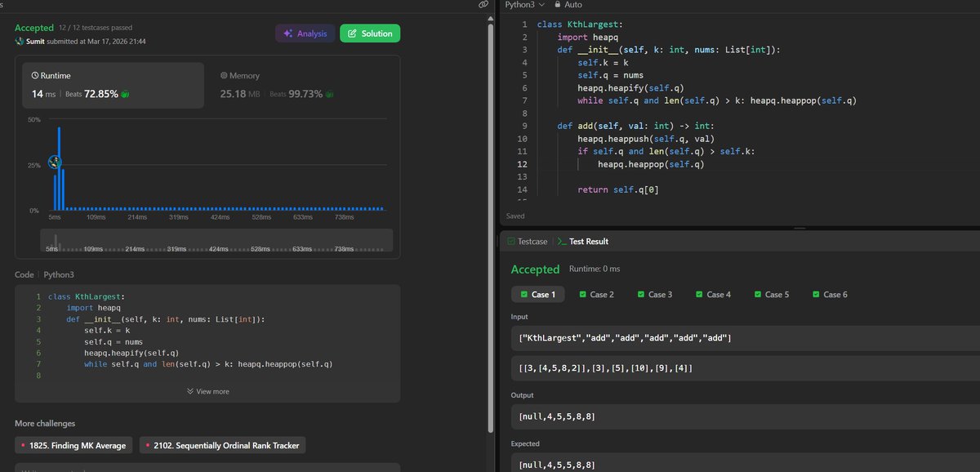The width and height of the screenshot is (980, 472).
Task: Open challenge 2102. Sequentially Ordinal Rank Tracker
Action: (x=223, y=445)
